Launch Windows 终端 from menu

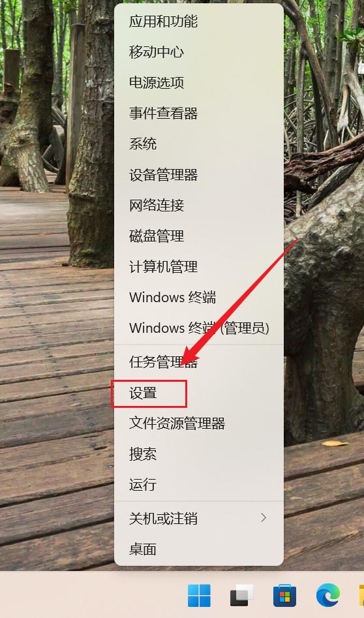pyautogui.click(x=199, y=297)
